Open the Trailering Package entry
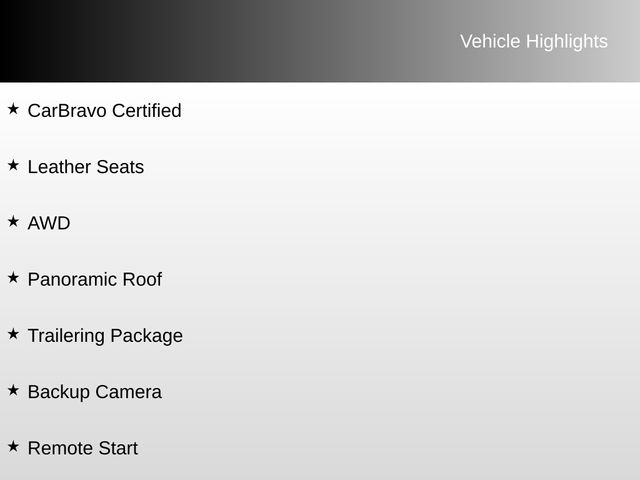 pyautogui.click(x=105, y=336)
